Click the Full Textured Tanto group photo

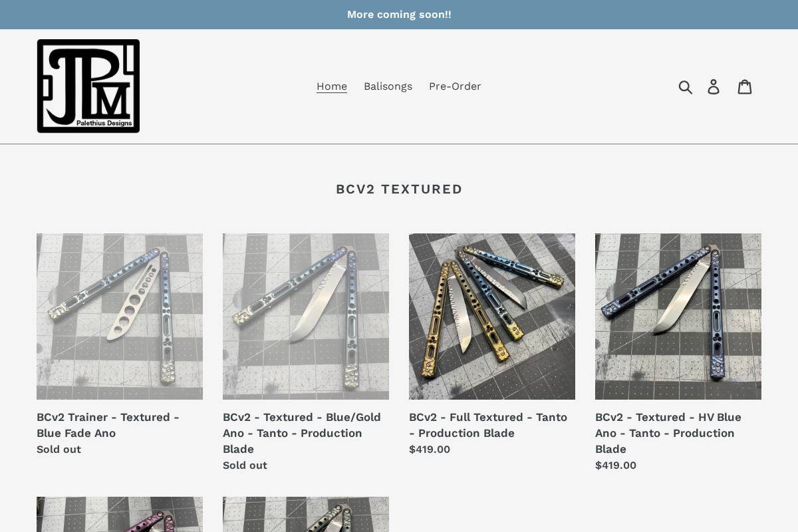point(492,317)
